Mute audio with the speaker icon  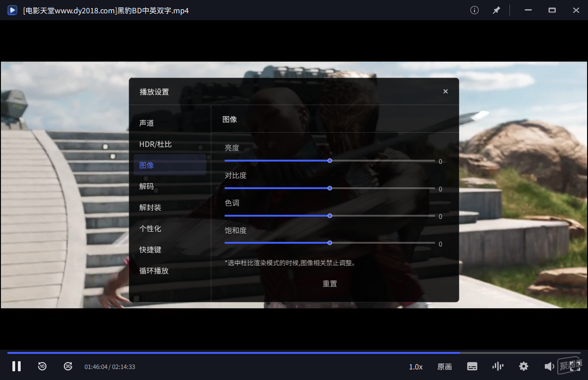(549, 366)
